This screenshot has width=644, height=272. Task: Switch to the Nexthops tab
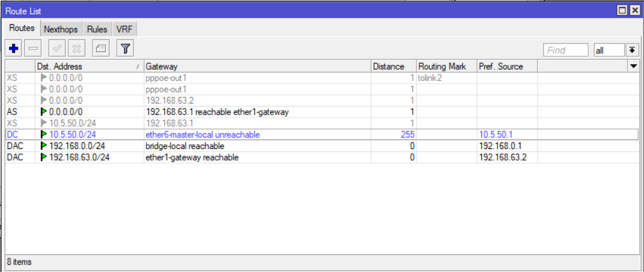point(61,30)
